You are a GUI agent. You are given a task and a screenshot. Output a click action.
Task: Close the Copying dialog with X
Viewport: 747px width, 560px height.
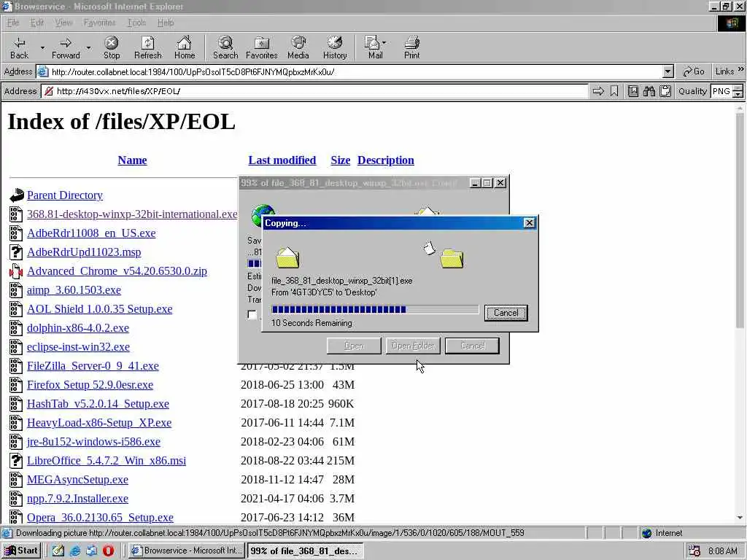click(x=530, y=223)
